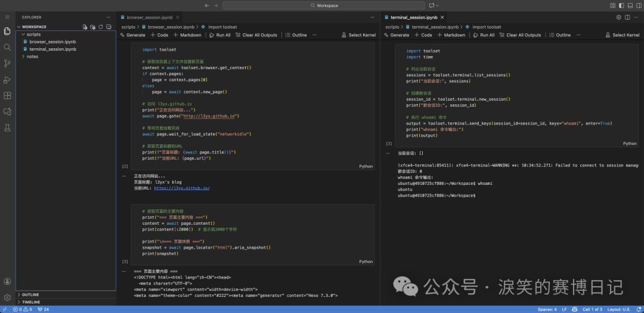This screenshot has height=313, width=644.
Task: Click the New File icon in Explorer
Action: coord(85,27)
